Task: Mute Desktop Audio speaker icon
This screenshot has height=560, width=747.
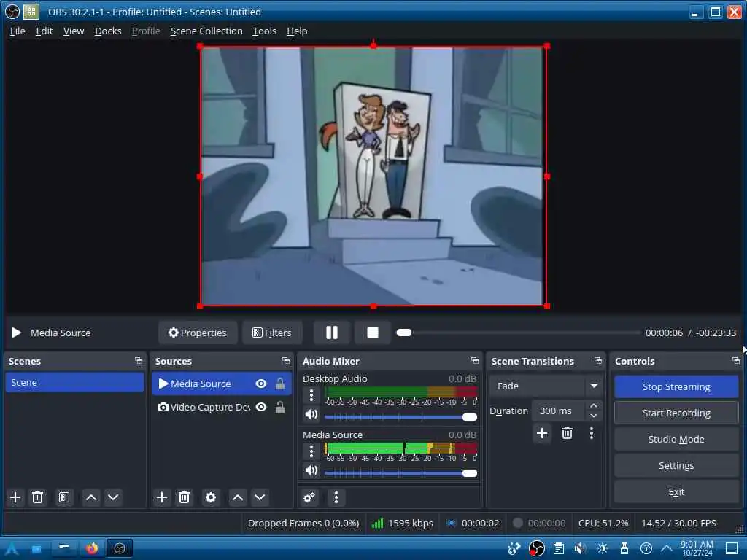Action: pyautogui.click(x=311, y=414)
